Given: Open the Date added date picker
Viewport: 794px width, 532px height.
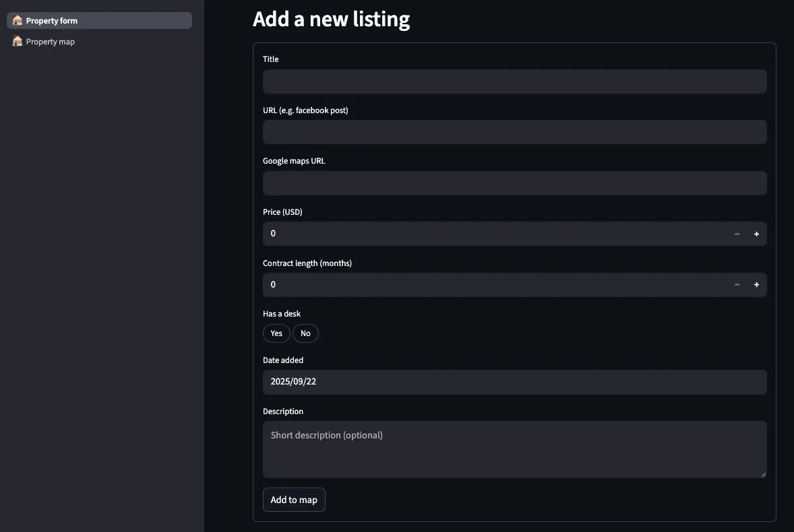Looking at the screenshot, I should [514, 382].
